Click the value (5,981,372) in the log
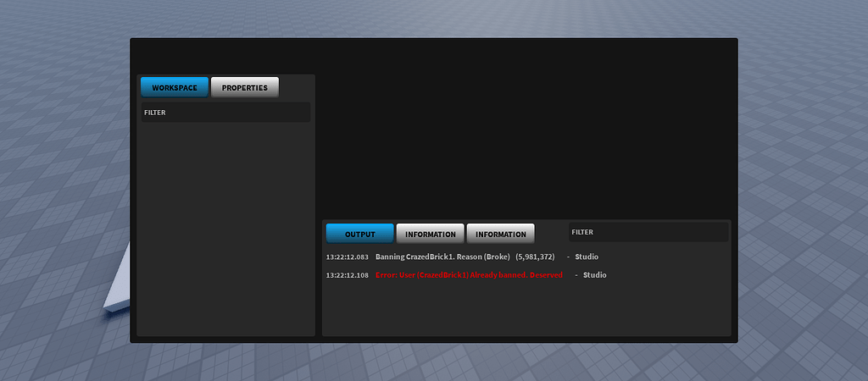The image size is (868, 381). coord(535,257)
